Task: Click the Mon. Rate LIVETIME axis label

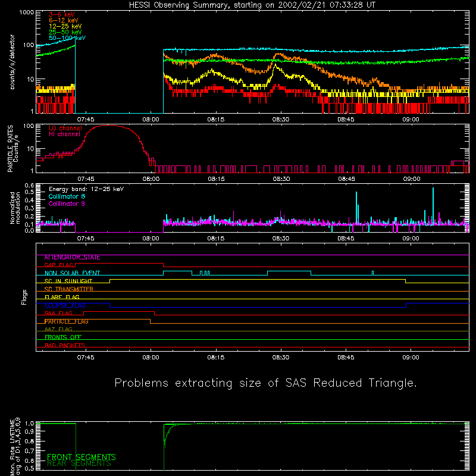Action: click(x=15, y=447)
